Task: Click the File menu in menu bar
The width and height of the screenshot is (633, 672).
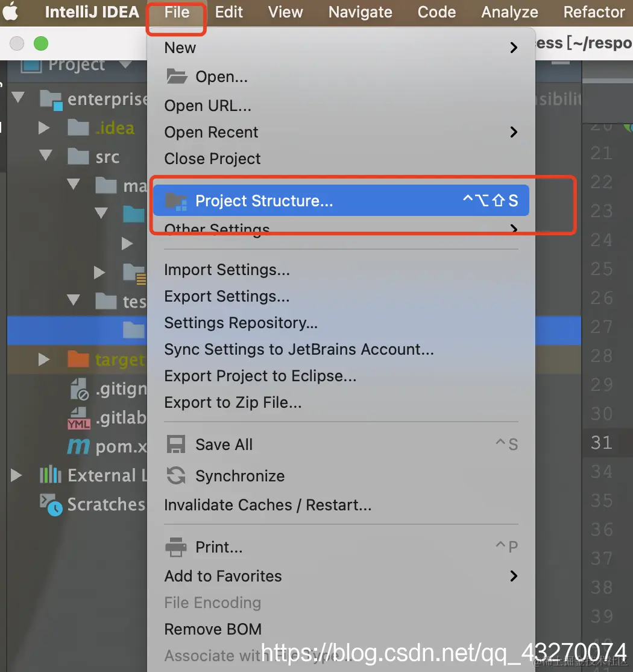Action: [x=177, y=12]
